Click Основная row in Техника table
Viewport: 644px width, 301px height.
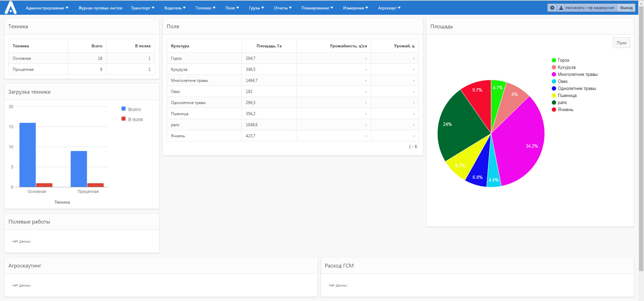[x=82, y=58]
